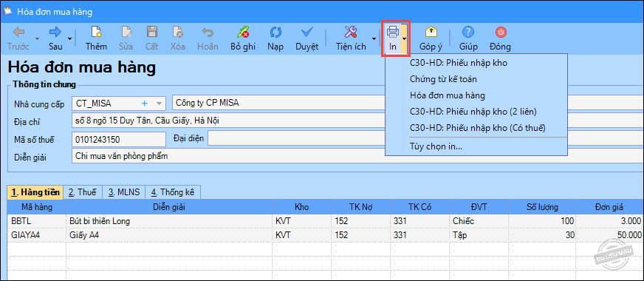644x281 pixels.
Task: Click the TK Có column header
Action: pos(420,207)
